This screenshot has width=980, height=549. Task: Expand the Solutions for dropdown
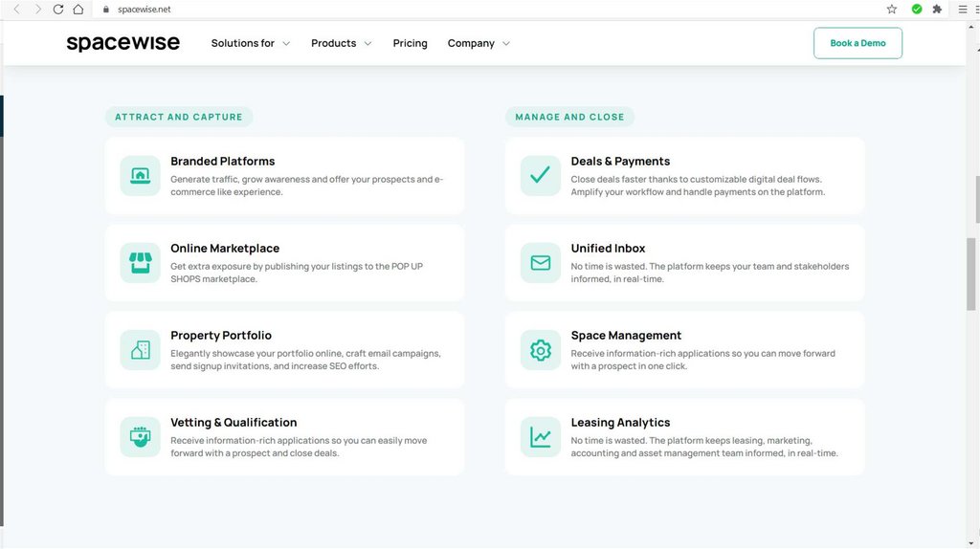pyautogui.click(x=250, y=43)
